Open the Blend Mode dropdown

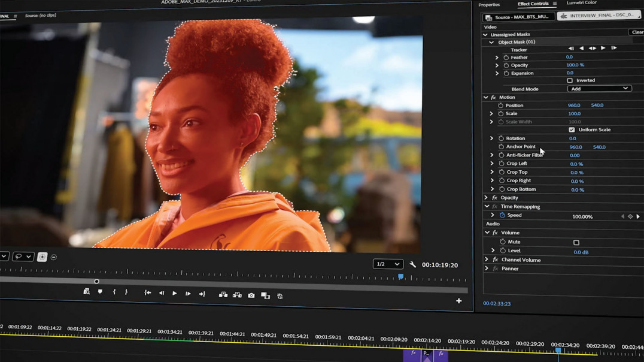click(599, 89)
